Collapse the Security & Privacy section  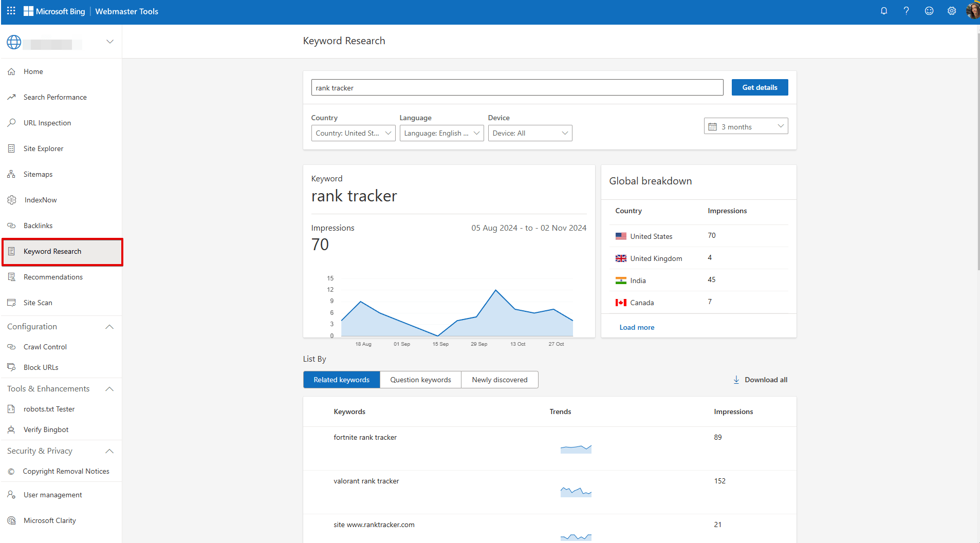click(109, 451)
